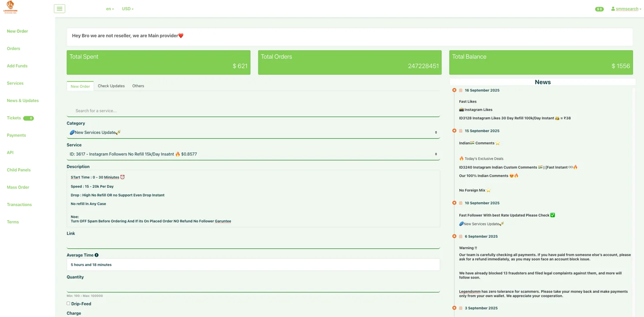Open Add Funds in the sidebar

coord(17,66)
